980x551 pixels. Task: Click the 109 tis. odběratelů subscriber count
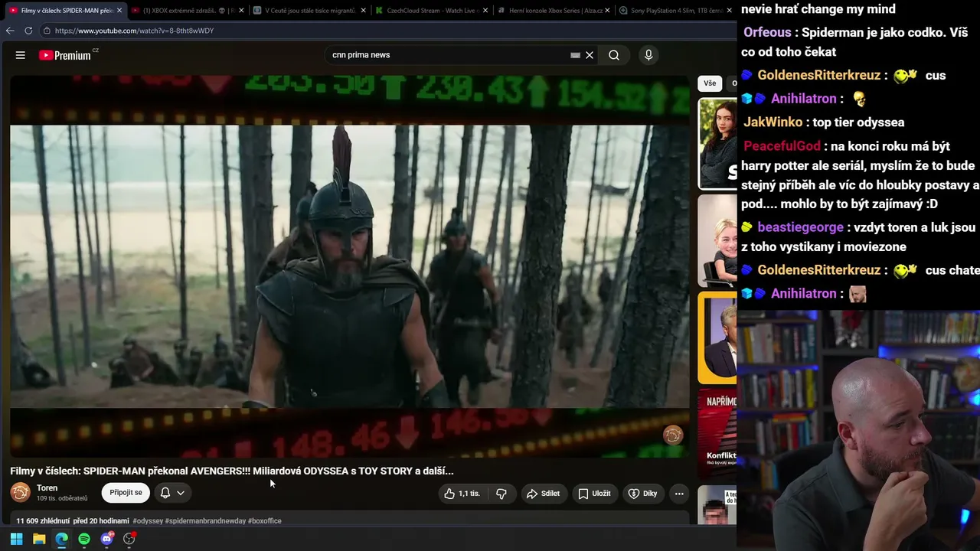(62, 499)
